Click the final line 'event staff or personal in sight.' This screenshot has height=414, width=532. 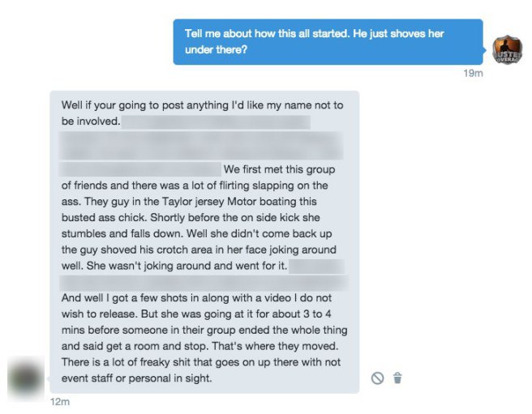click(137, 378)
